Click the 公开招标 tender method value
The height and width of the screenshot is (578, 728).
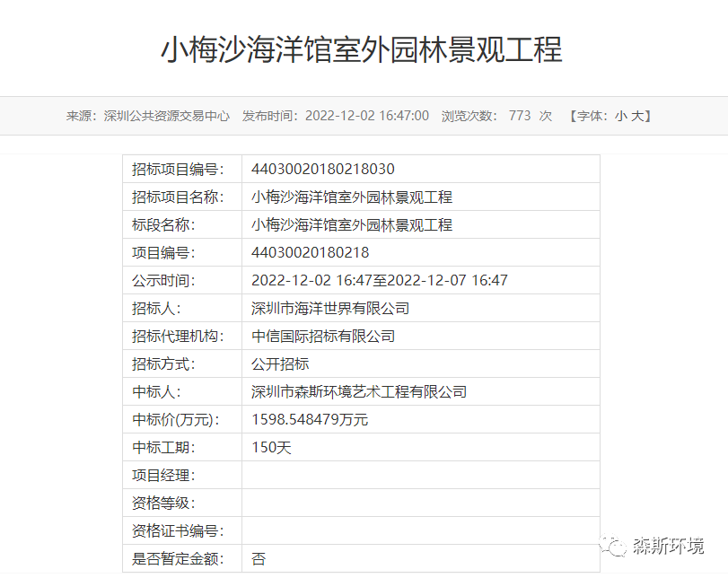point(280,363)
